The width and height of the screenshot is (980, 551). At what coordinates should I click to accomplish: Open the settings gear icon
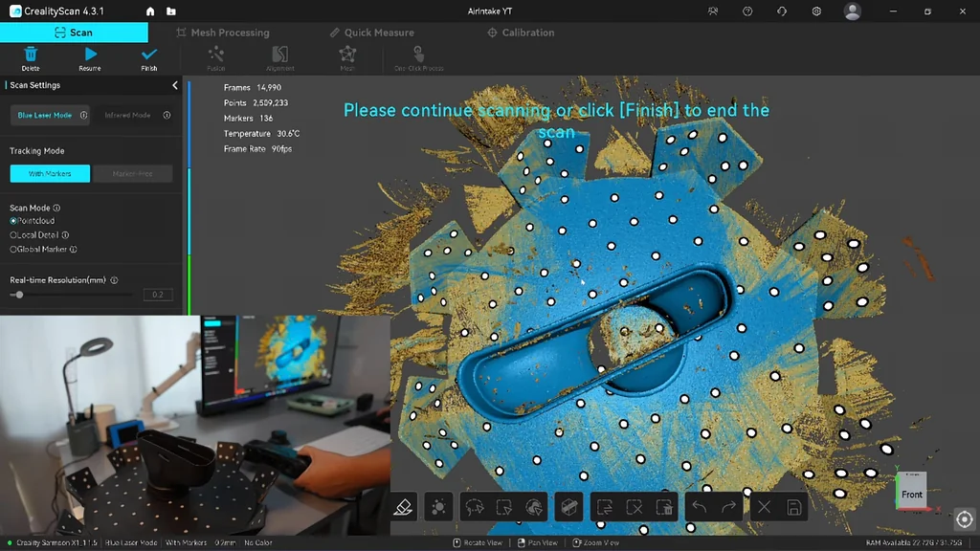(x=816, y=11)
